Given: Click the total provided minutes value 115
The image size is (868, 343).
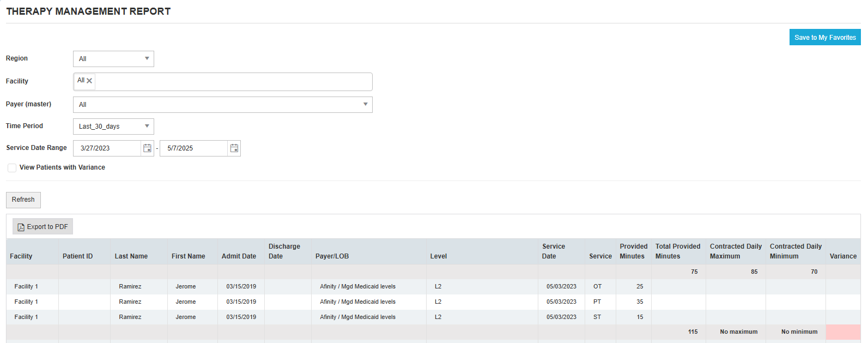Looking at the screenshot, I should pos(693,332).
